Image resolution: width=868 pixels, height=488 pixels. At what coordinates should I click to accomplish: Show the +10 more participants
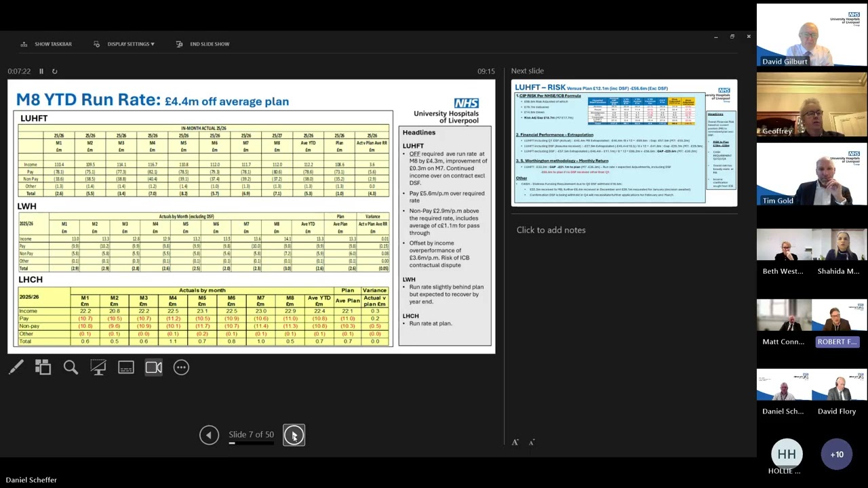coord(837,454)
